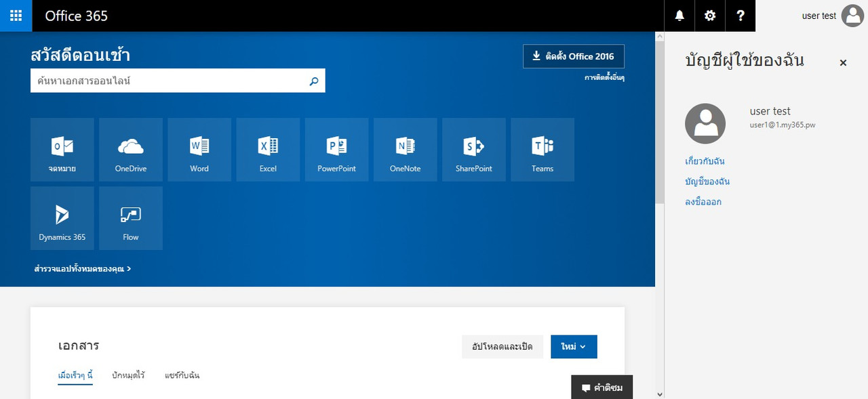Open the settings gear
This screenshot has width=868, height=399.
tap(710, 16)
